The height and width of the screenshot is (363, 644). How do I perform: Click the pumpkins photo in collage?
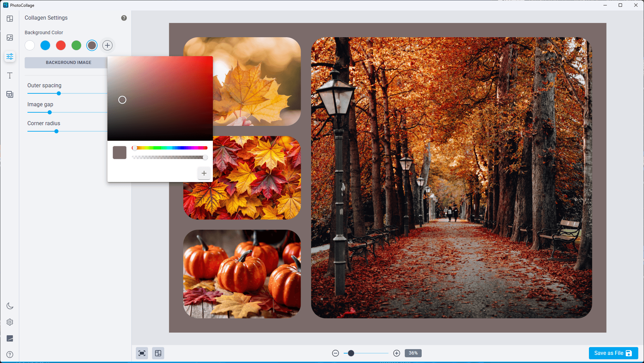point(242,274)
